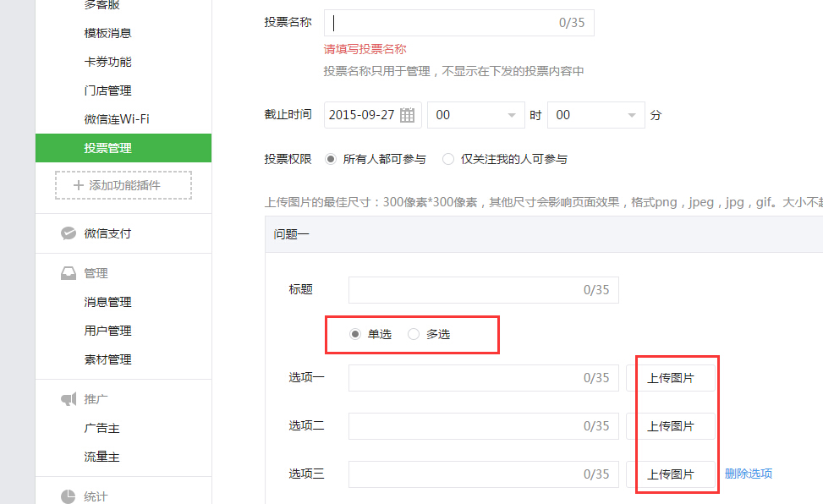The height and width of the screenshot is (504, 823).
Task: Focus the 标题 input field
Action: pos(484,290)
